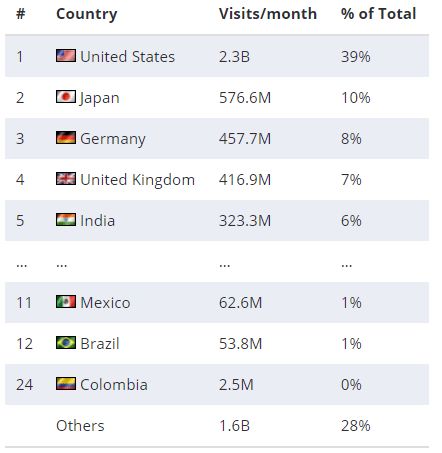Screen dimensions: 442x453
Task: Click the Japan flag icon
Action: pyautogui.click(x=66, y=97)
